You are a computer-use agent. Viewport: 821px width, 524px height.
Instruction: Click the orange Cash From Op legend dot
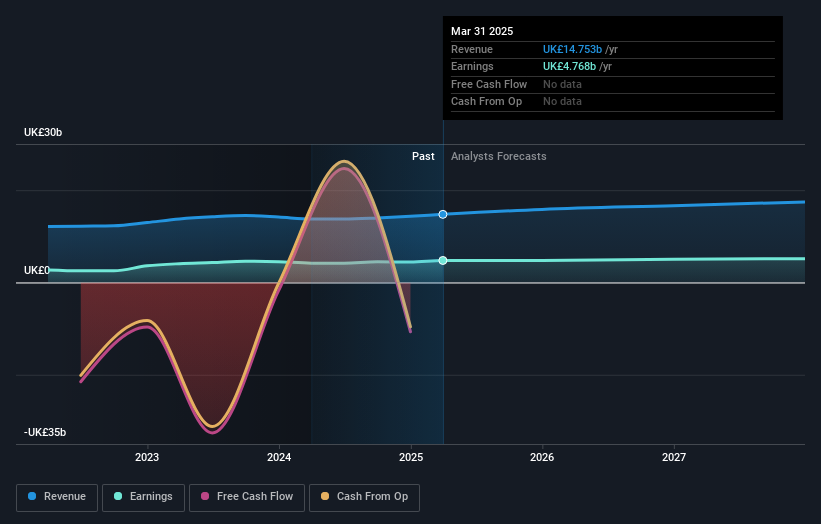pos(325,496)
